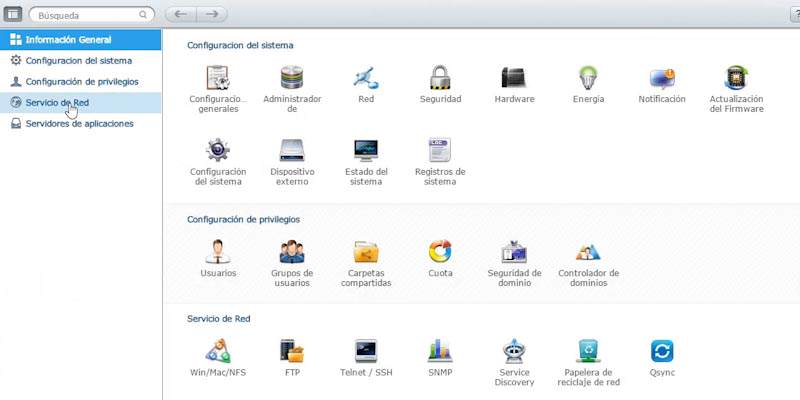Open the Qsync icon
The width and height of the screenshot is (800, 400).
click(662, 351)
